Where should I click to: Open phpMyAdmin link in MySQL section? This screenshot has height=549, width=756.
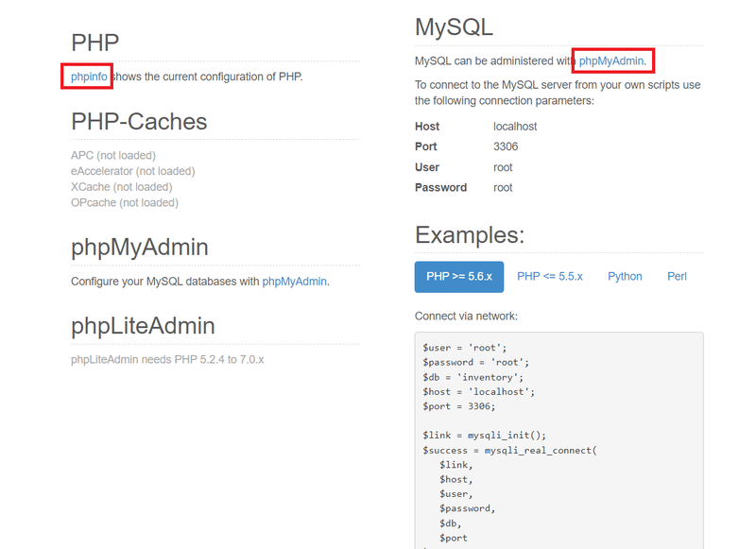pos(611,61)
